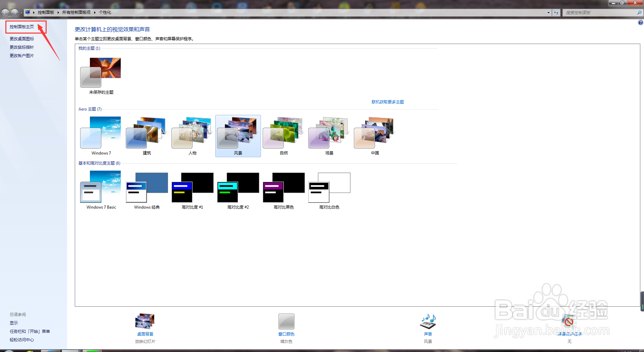This screenshot has height=352, width=644.
Task: Apply the 中国 Aero theme
Action: (375, 133)
